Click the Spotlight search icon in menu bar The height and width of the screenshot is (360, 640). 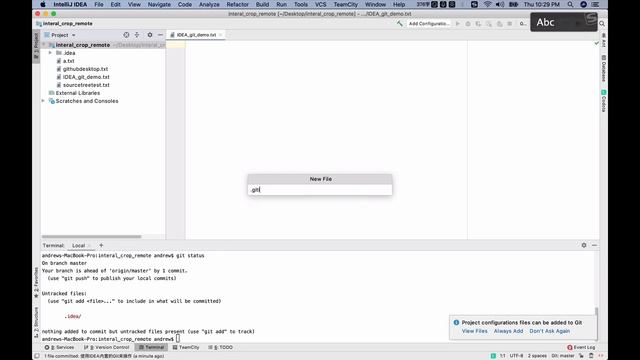pos(570,4)
